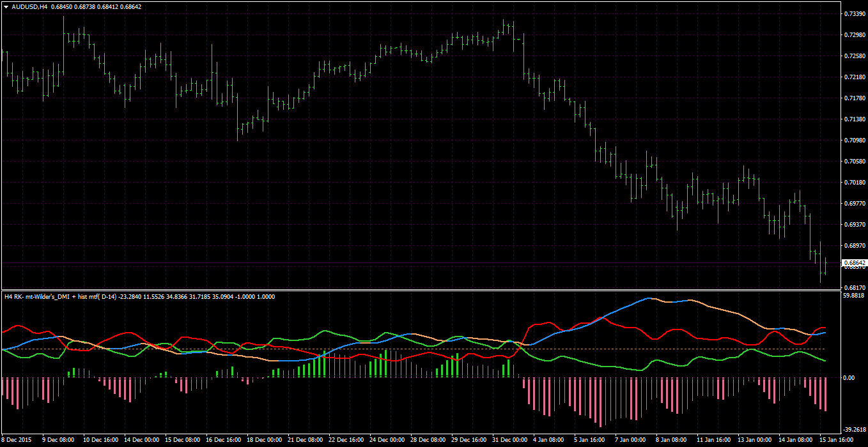The width and height of the screenshot is (868, 447).
Task: Click the current price tag 0.68642
Action: (854, 263)
